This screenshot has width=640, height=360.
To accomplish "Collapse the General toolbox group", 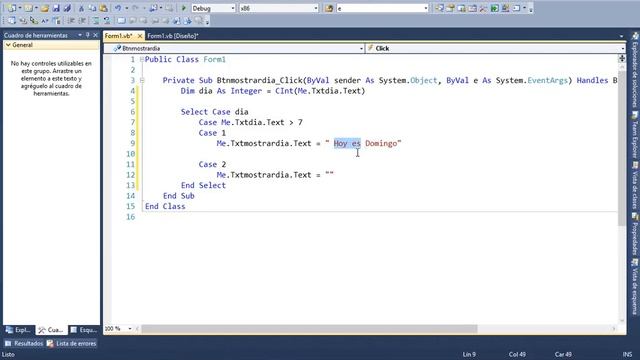I will pos(8,45).
